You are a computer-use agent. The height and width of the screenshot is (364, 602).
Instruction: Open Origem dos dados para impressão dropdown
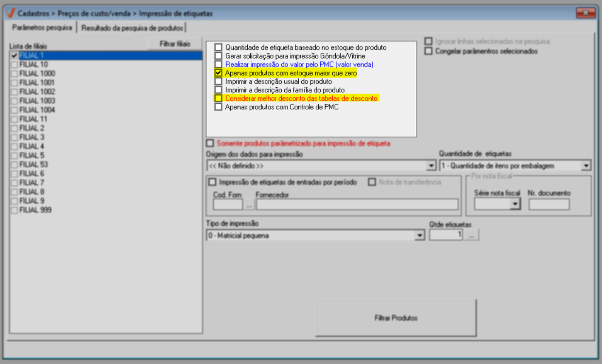click(x=430, y=166)
